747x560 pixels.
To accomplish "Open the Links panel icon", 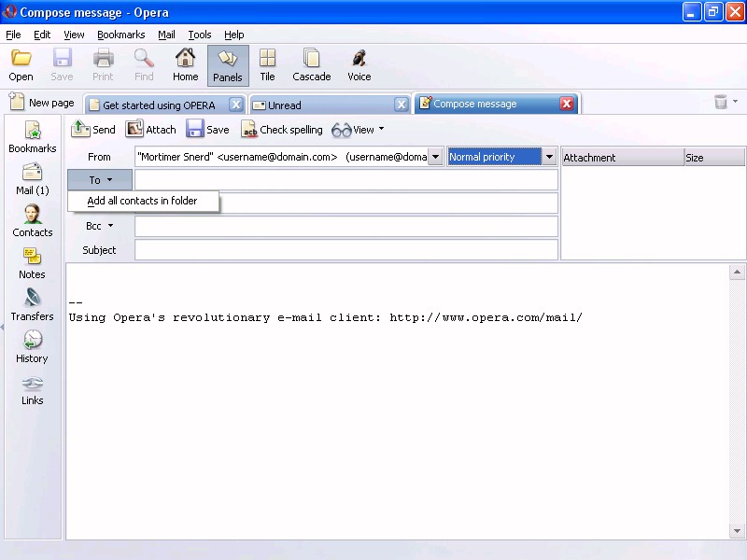I will click(33, 389).
